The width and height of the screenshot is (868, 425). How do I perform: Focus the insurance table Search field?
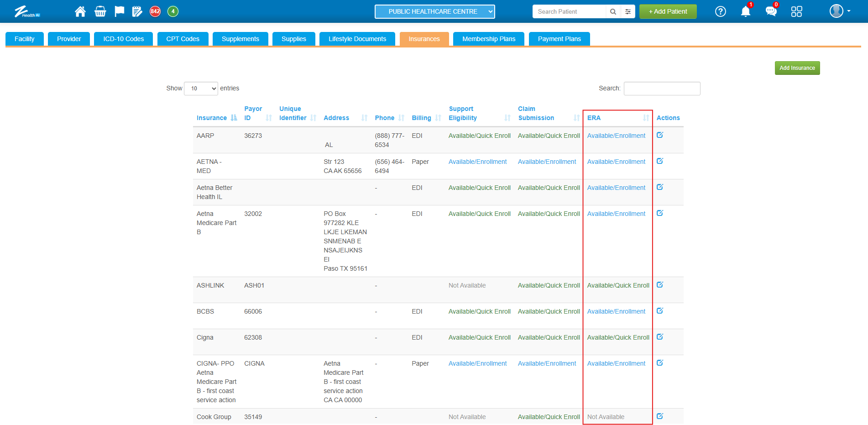coord(661,89)
